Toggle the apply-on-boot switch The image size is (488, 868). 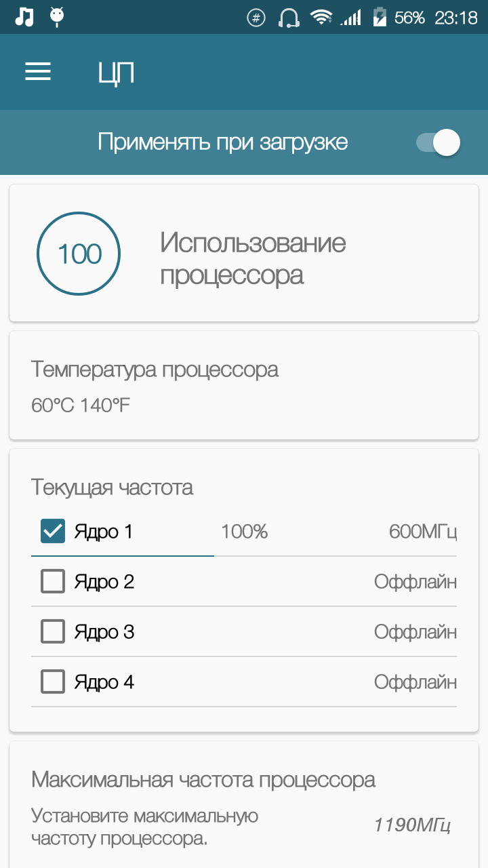click(x=439, y=142)
